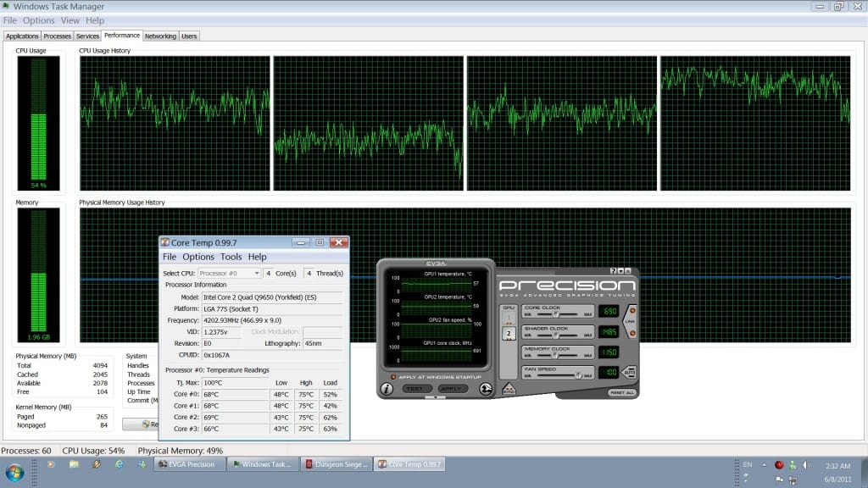Screen dimensions: 868x488
Task: Click the Reset All button
Action: tap(621, 392)
